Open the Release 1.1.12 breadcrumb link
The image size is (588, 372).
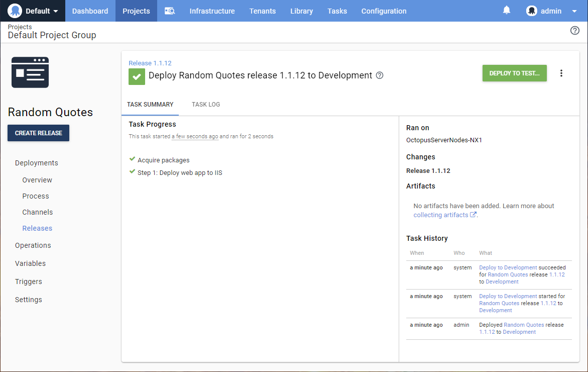[x=150, y=63]
